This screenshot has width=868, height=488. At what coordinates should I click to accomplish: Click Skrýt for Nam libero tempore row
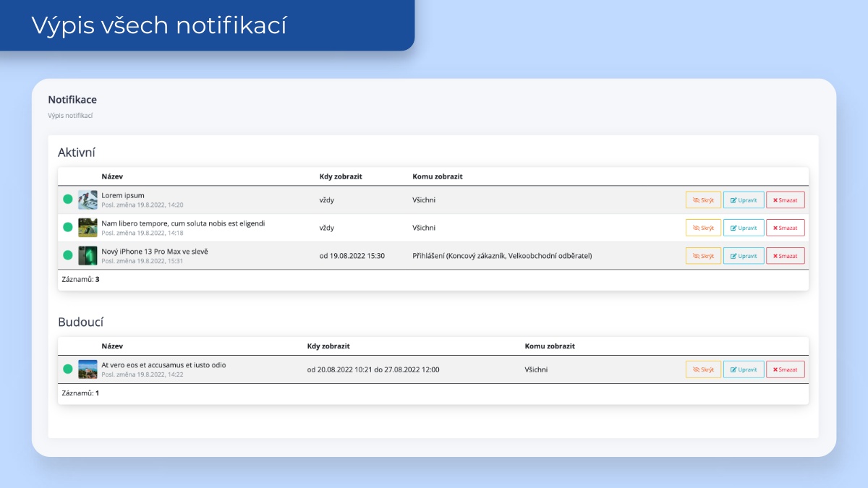703,228
